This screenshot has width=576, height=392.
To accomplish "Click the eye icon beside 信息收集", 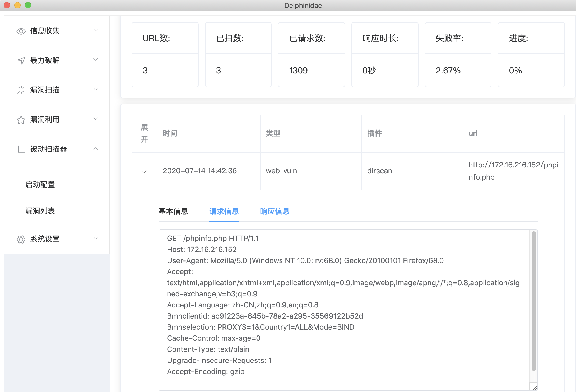I will 21,31.
